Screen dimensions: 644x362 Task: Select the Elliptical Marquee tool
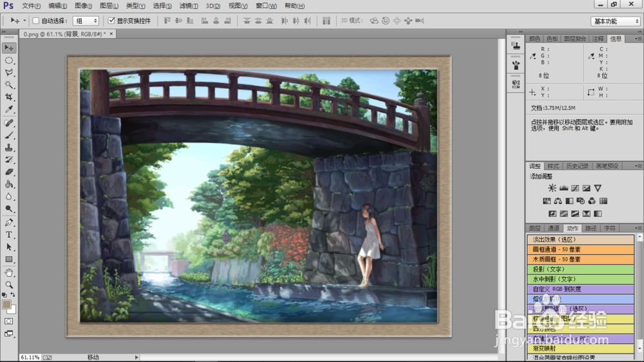click(8, 61)
